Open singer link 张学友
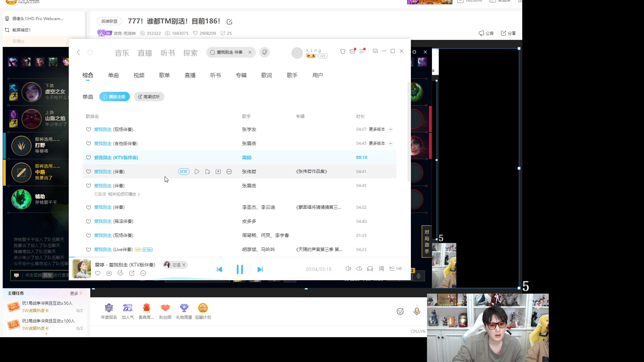This screenshot has height=362, width=644. coord(249,129)
